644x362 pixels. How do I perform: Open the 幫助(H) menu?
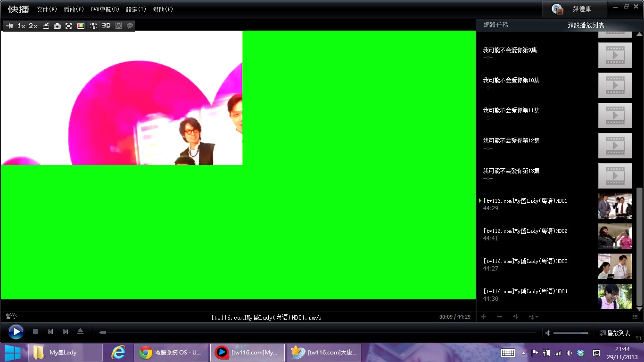pos(163,9)
